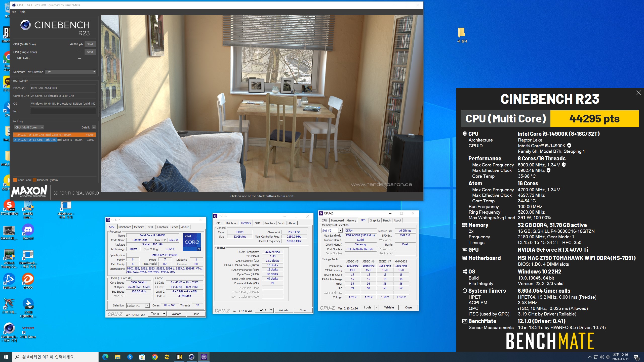The height and width of the screenshot is (362, 644).
Task: Expand ranking Details dropdown arrow
Action: tap(94, 127)
